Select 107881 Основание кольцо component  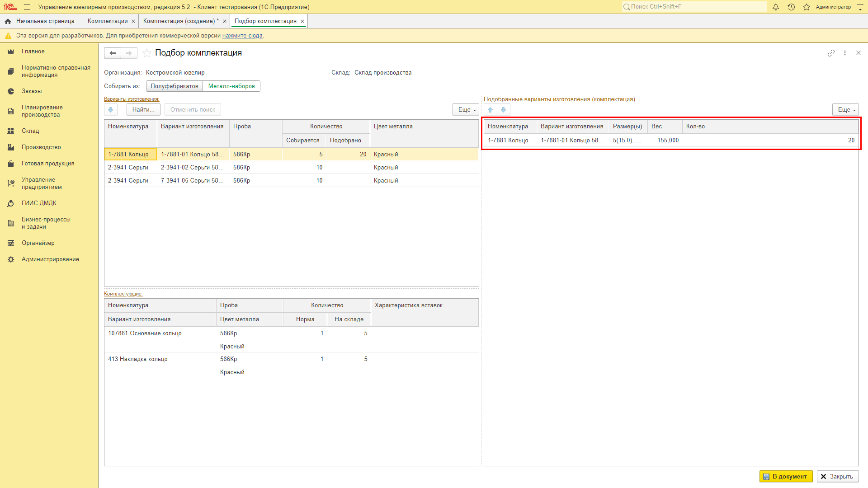point(292,339)
